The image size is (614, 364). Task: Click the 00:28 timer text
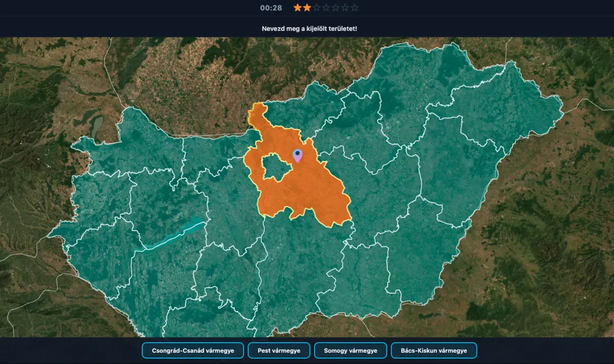271,8
